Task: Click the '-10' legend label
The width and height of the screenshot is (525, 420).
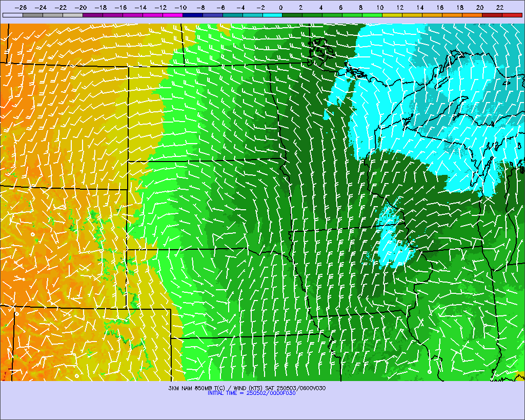Action: coord(180,7)
